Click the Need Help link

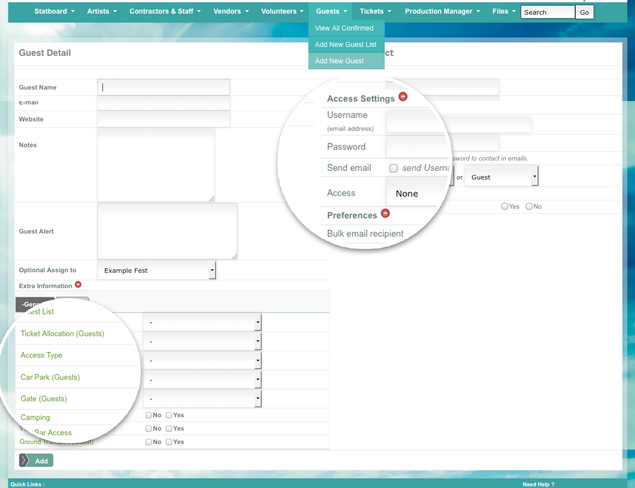[x=538, y=483]
